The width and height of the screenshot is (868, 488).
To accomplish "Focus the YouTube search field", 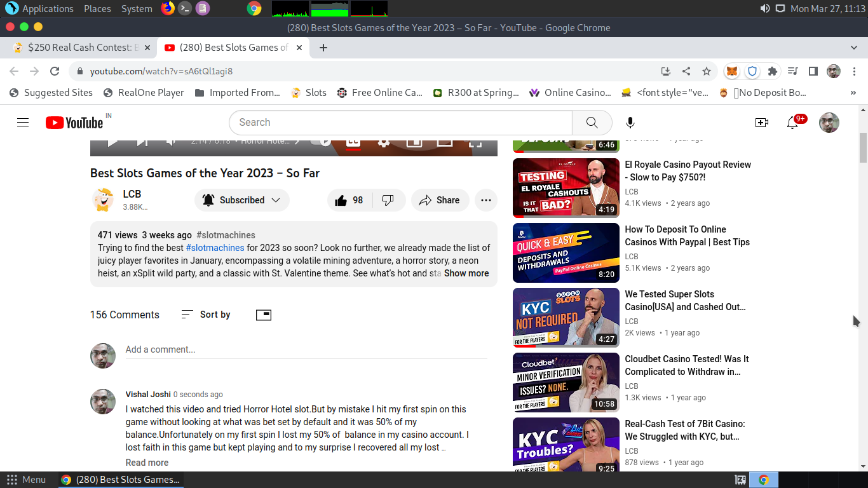I will [x=400, y=123].
